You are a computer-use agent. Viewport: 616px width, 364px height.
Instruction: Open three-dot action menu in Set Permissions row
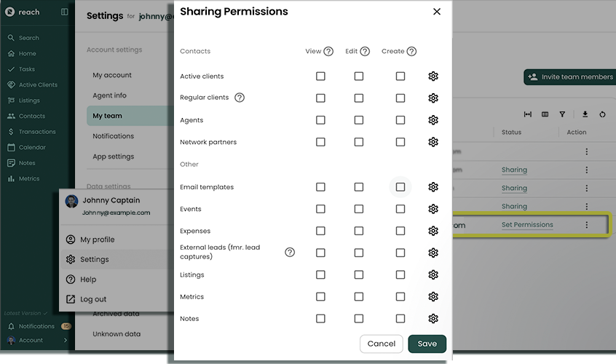[x=586, y=225]
